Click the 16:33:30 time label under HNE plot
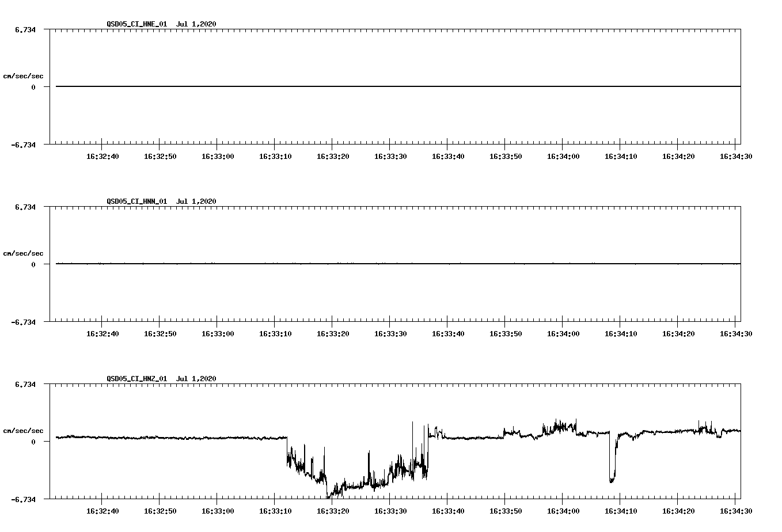Image resolution: width=782 pixels, height=532 pixels. pyautogui.click(x=390, y=157)
